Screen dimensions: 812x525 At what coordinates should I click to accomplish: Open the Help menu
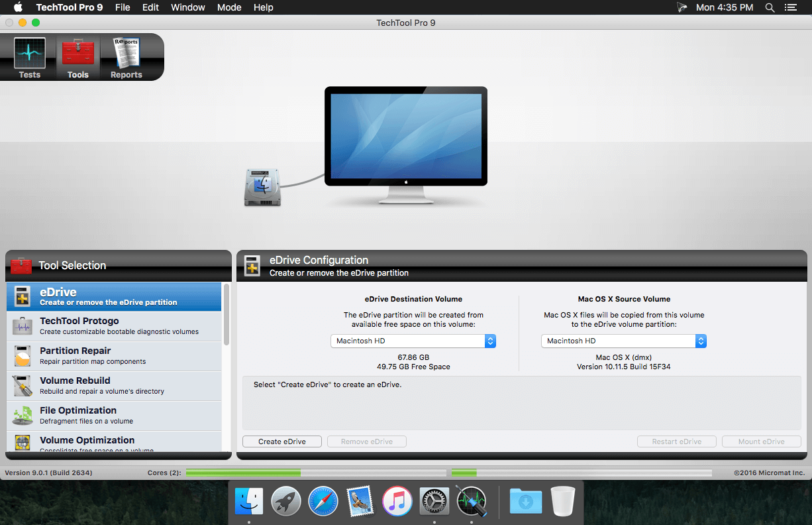click(x=263, y=8)
